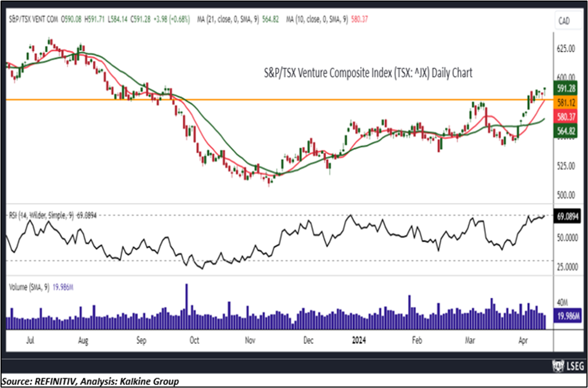Viewport: 588px width, 388px height.
Task: Click the 25.0000 RSI axis value
Action: coord(567,267)
